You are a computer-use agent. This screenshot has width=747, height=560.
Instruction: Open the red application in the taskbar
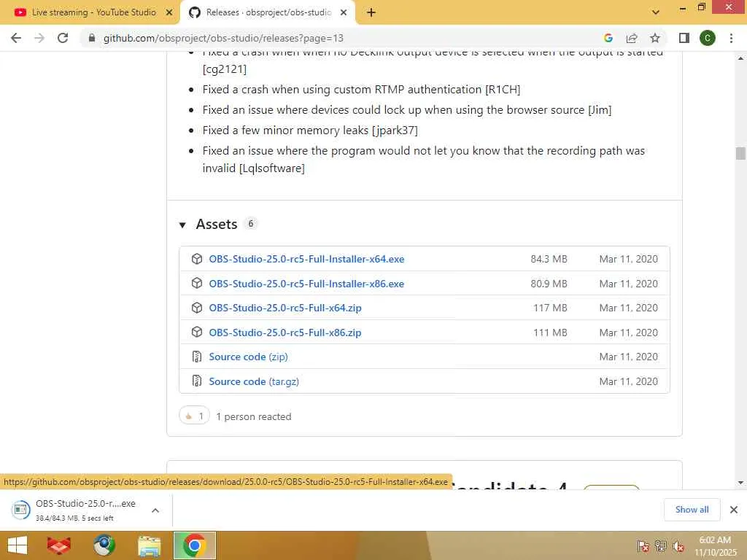tap(59, 545)
